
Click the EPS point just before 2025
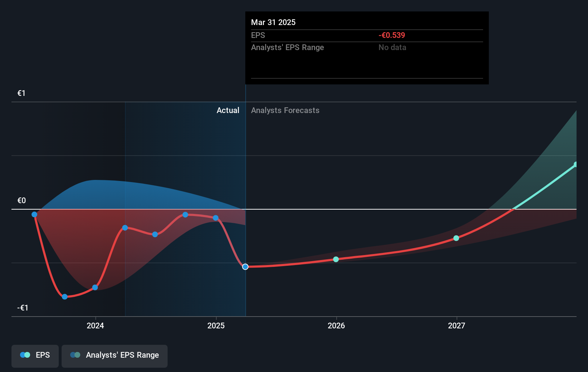[185, 215]
